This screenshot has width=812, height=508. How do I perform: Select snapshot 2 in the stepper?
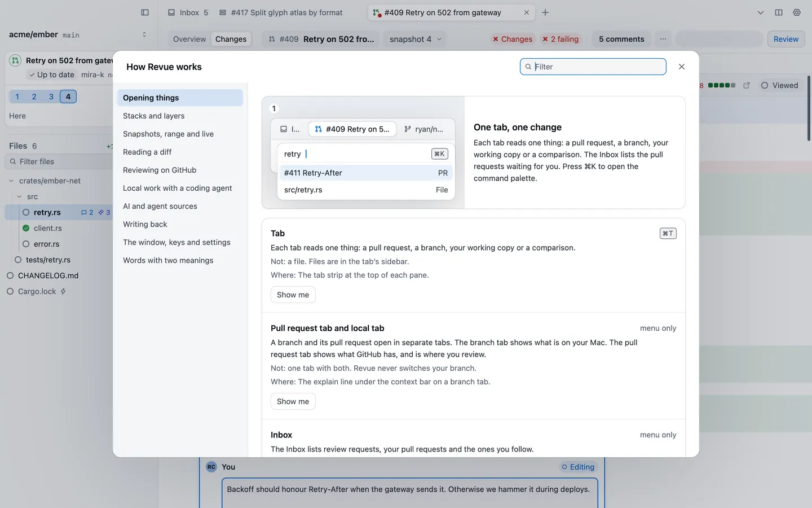(34, 97)
